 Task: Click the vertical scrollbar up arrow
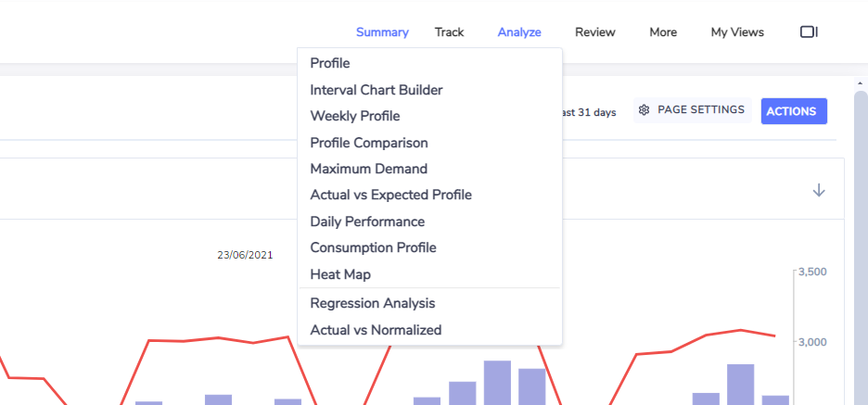tap(861, 83)
